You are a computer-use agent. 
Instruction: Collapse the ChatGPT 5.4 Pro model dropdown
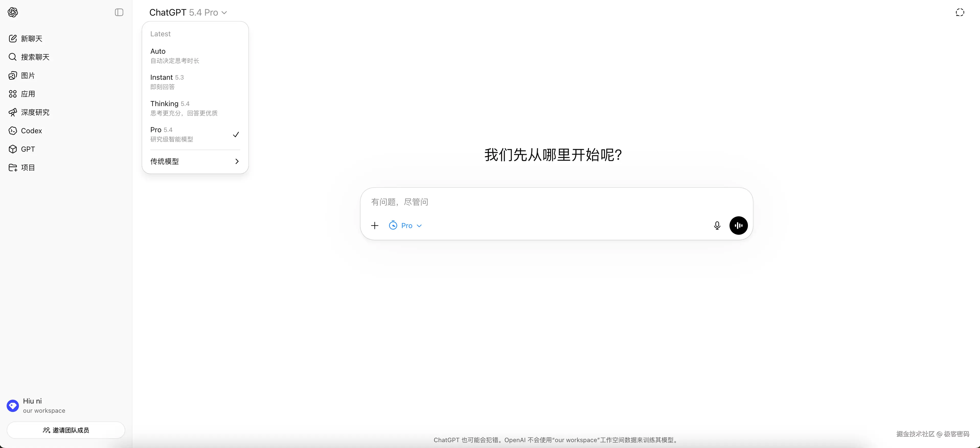pyautogui.click(x=188, y=13)
